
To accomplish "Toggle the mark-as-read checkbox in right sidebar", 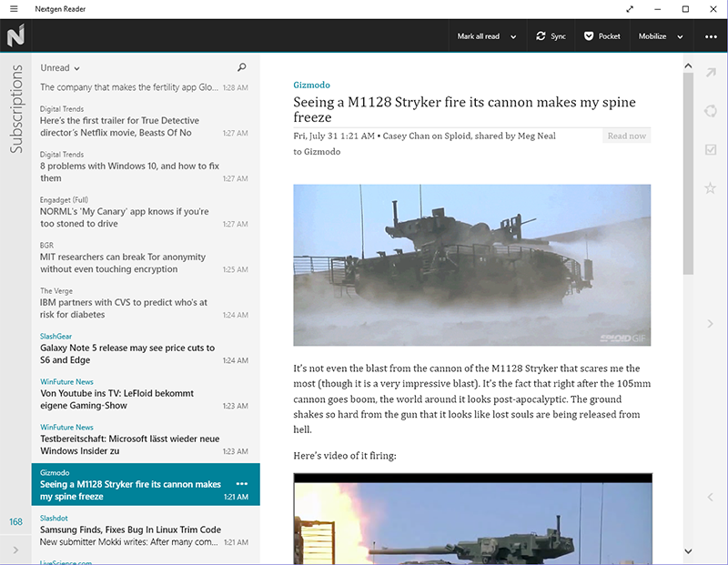I will click(711, 150).
